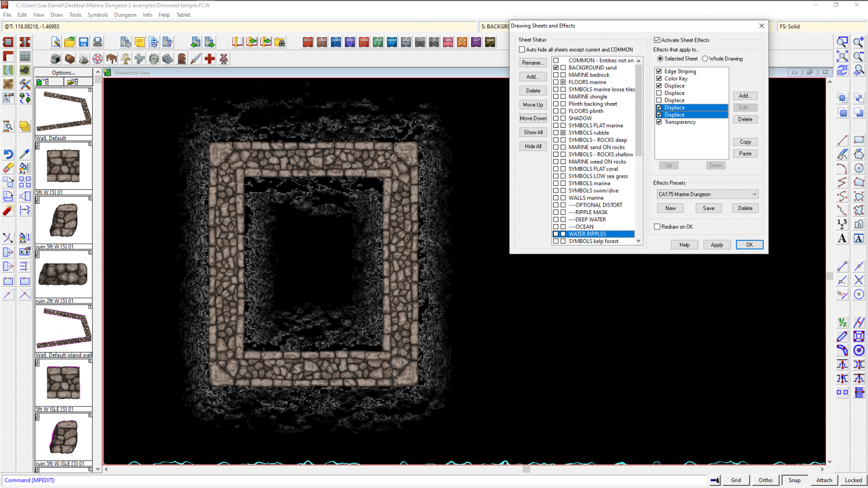Select the Selected Sheet radio button
The width and height of the screenshot is (868, 488).
coord(660,58)
